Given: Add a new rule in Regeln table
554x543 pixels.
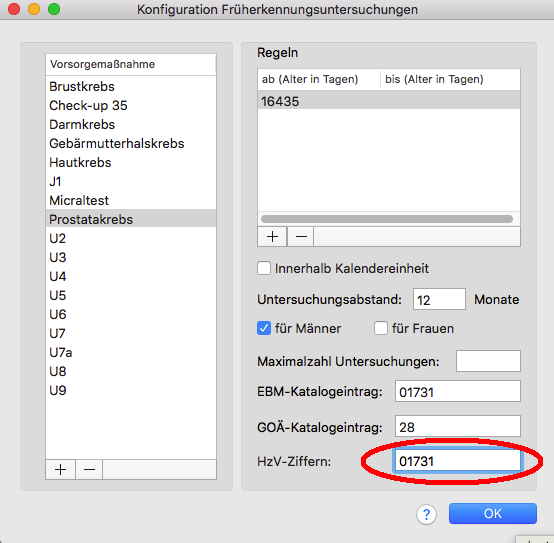Looking at the screenshot, I should click(x=272, y=236).
